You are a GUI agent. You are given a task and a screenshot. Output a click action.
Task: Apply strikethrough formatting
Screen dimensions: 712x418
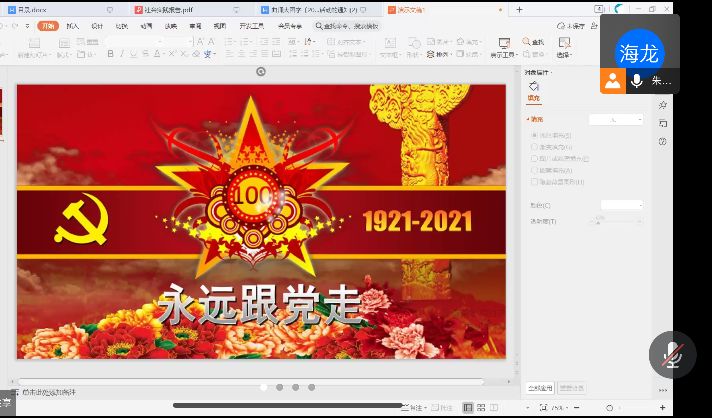pos(145,54)
